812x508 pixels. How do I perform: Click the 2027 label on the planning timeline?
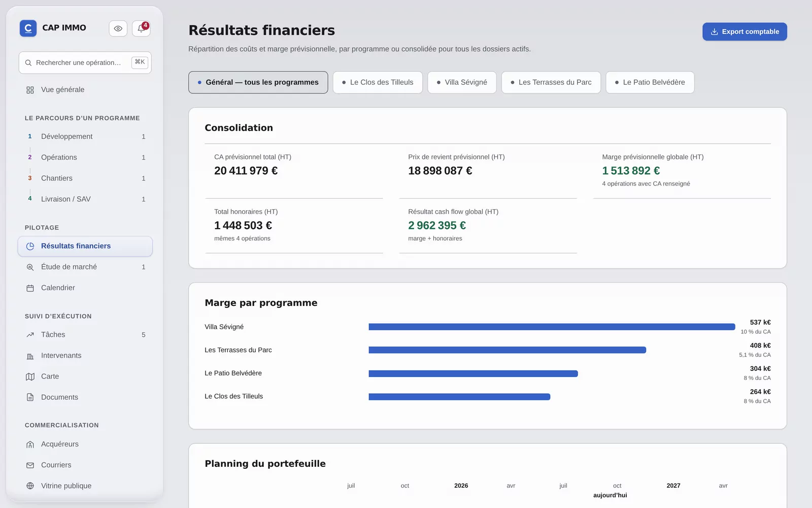pyautogui.click(x=673, y=486)
